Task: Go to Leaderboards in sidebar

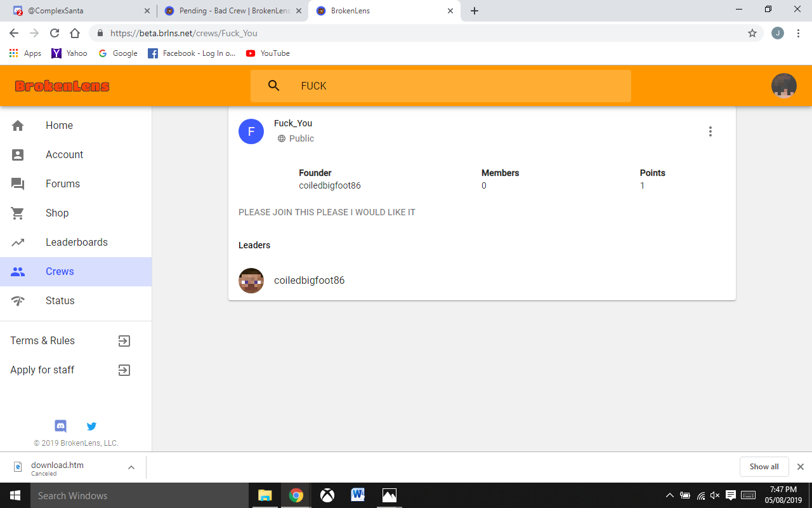Action: click(76, 242)
